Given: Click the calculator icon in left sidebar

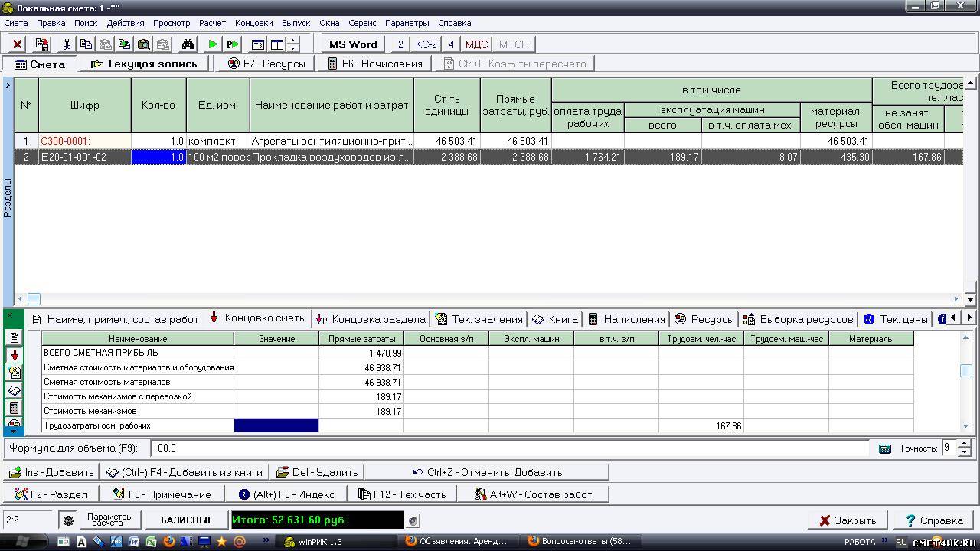Looking at the screenshot, I should click(x=14, y=408).
